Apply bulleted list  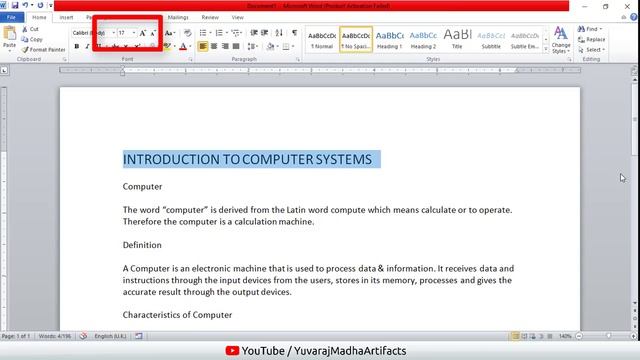coord(203,33)
